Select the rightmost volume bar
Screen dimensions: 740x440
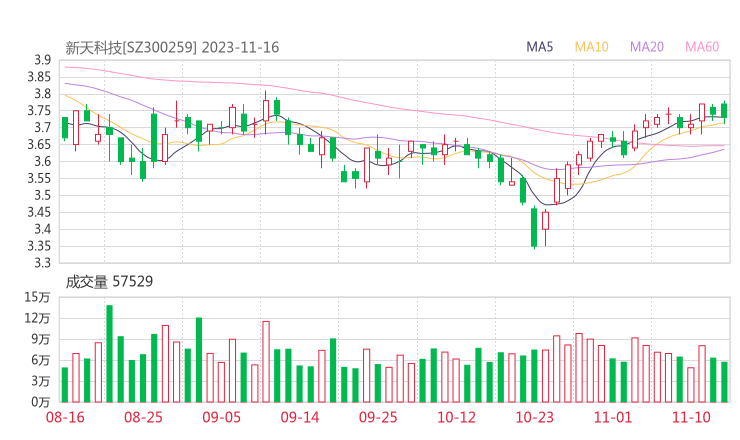(x=724, y=381)
